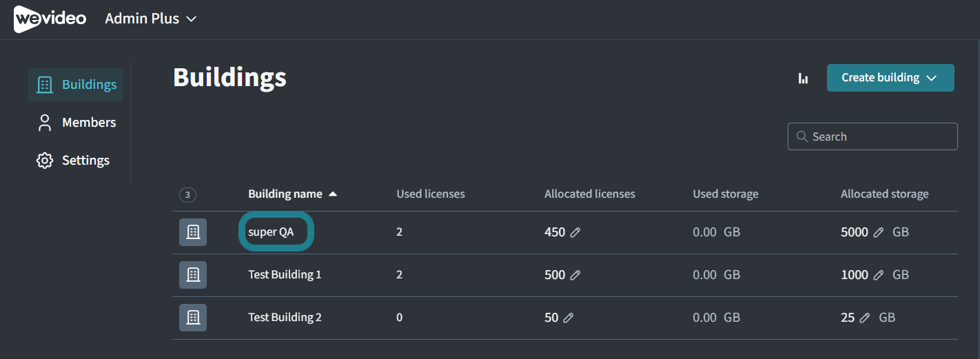Click the Allocated storage column header
Image resolution: width=980 pixels, height=359 pixels.
pos(885,194)
